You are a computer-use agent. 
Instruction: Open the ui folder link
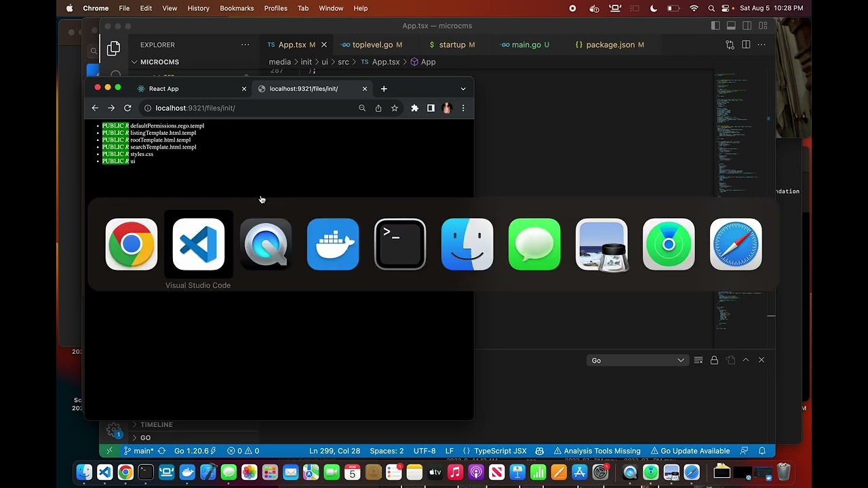pyautogui.click(x=133, y=161)
